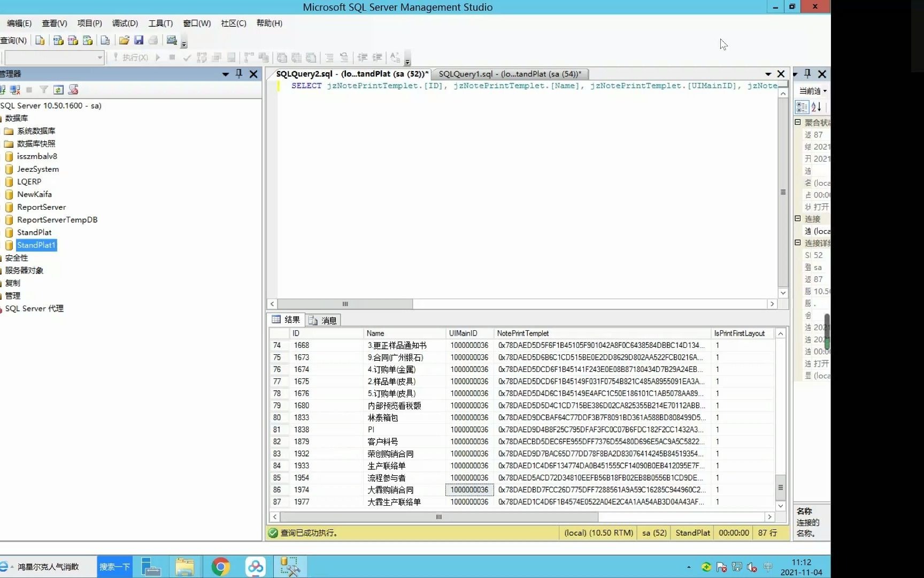Open File Explorer from the taskbar
The width and height of the screenshot is (924, 578).
[x=184, y=567]
